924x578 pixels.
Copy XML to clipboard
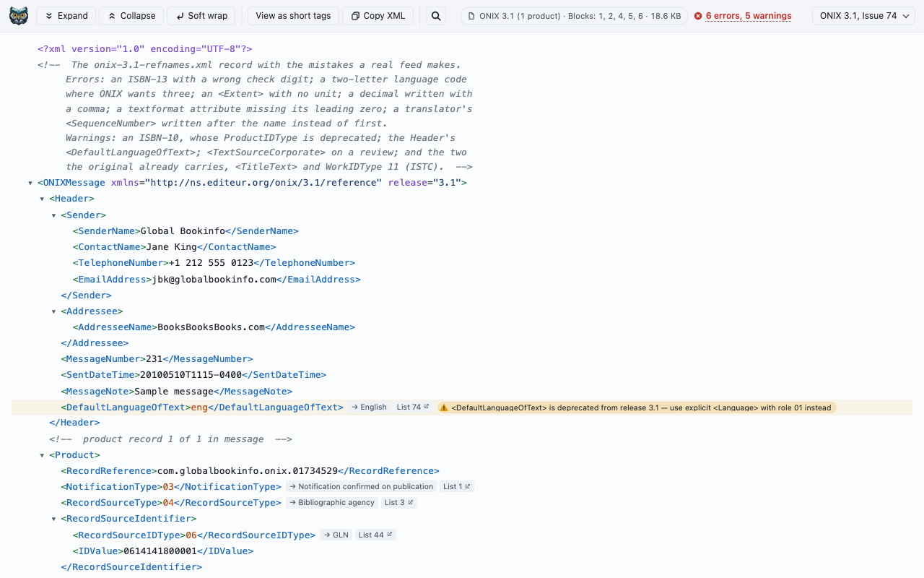(378, 16)
